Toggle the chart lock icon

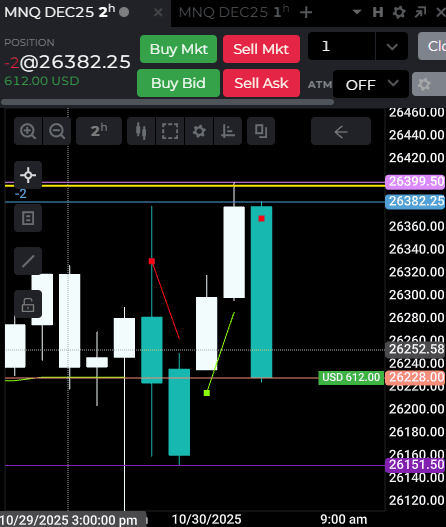pos(28,305)
